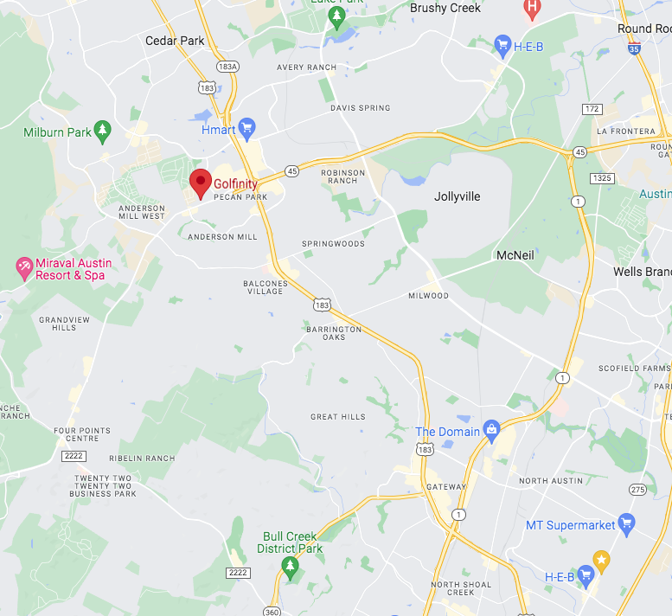The image size is (672, 616).
Task: Click the 2222 road shield near Four Points
Action: [x=74, y=456]
